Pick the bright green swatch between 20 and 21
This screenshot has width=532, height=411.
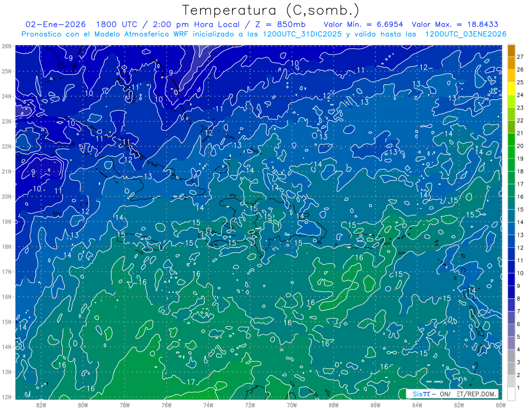(511, 139)
